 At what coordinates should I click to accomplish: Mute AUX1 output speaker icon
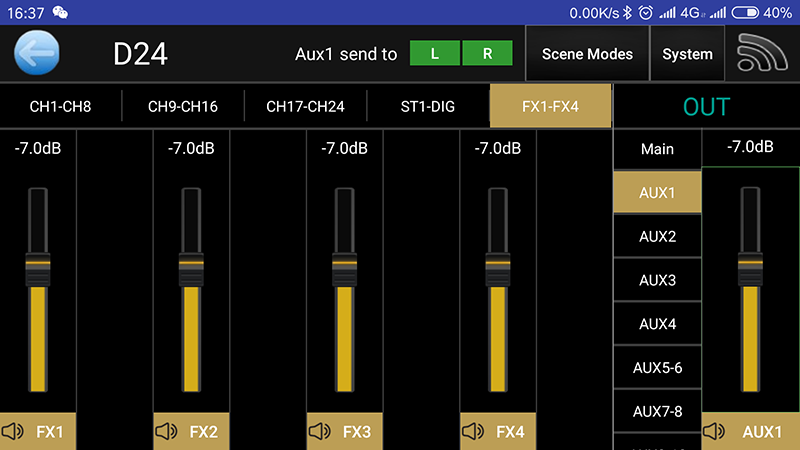[x=715, y=432]
